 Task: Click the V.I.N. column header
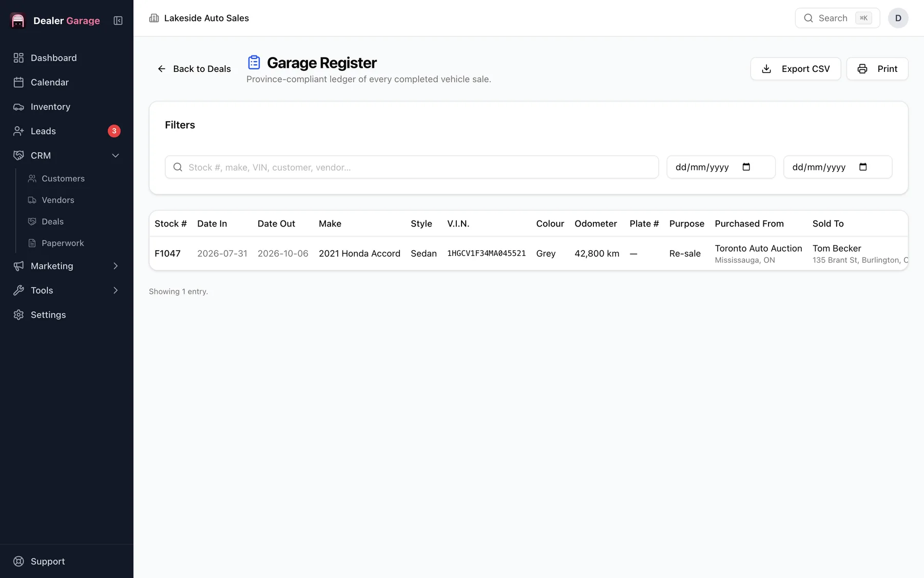coord(458,223)
